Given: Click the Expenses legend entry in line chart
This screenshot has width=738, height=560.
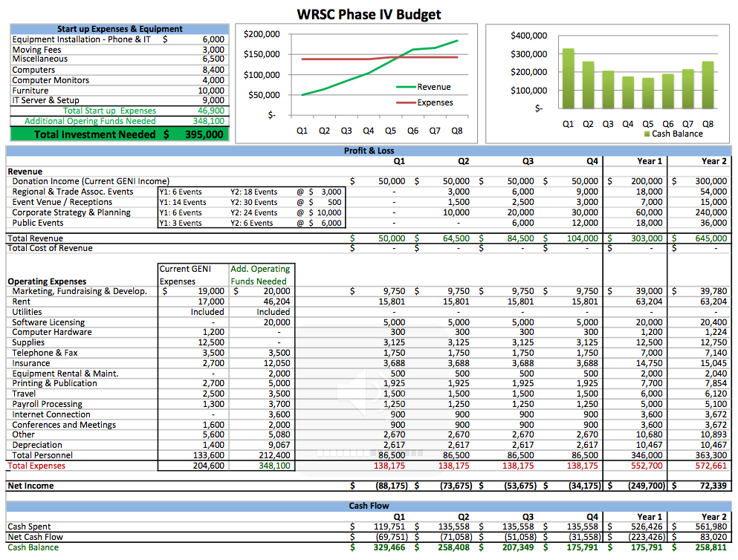Looking at the screenshot, I should pyautogui.click(x=434, y=102).
